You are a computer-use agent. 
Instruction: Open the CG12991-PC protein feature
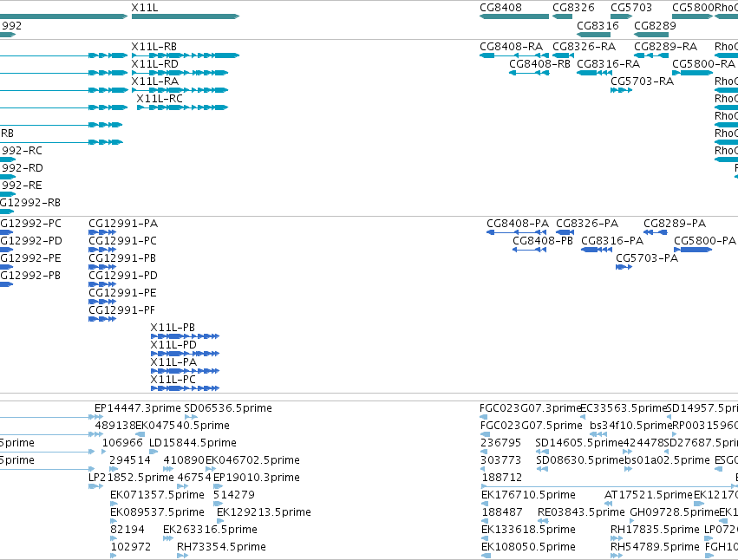[102, 250]
